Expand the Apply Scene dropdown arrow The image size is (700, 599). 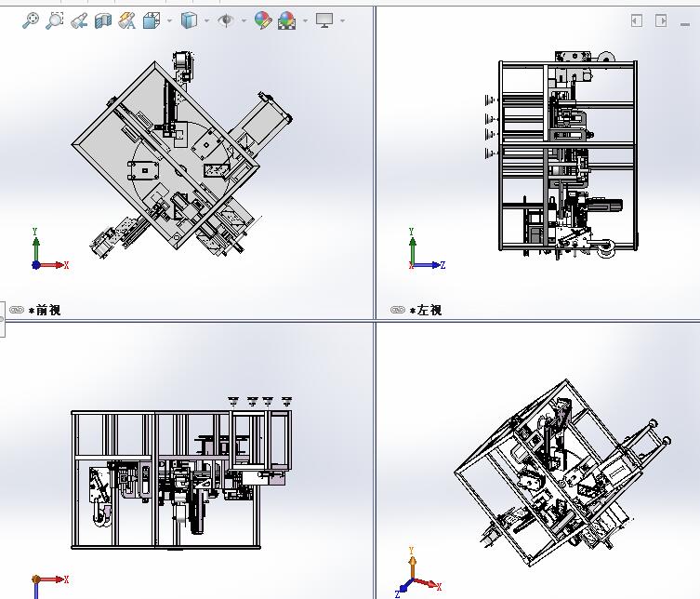click(305, 20)
